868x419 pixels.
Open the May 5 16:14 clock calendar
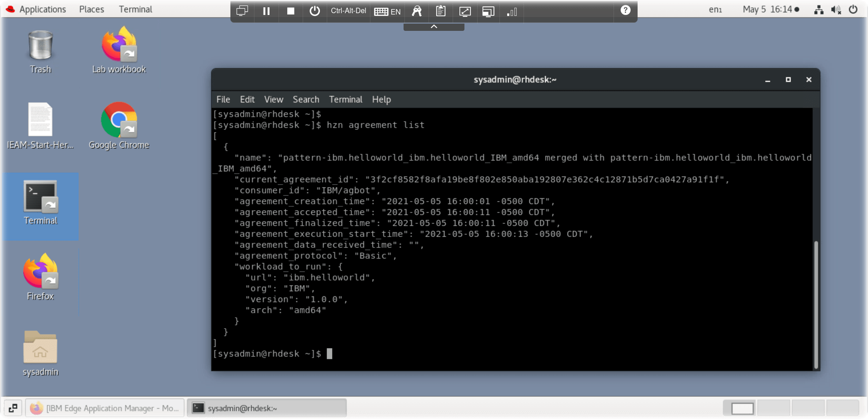(771, 9)
